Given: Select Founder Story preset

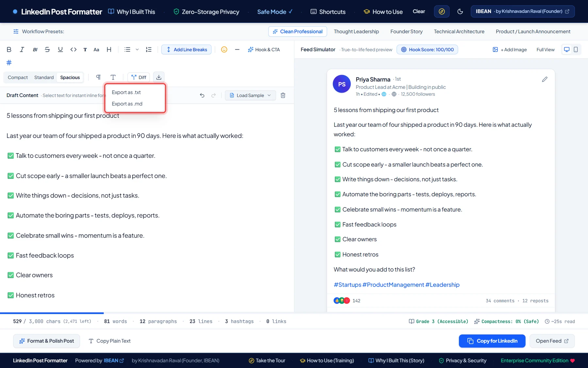Looking at the screenshot, I should coord(406,32).
